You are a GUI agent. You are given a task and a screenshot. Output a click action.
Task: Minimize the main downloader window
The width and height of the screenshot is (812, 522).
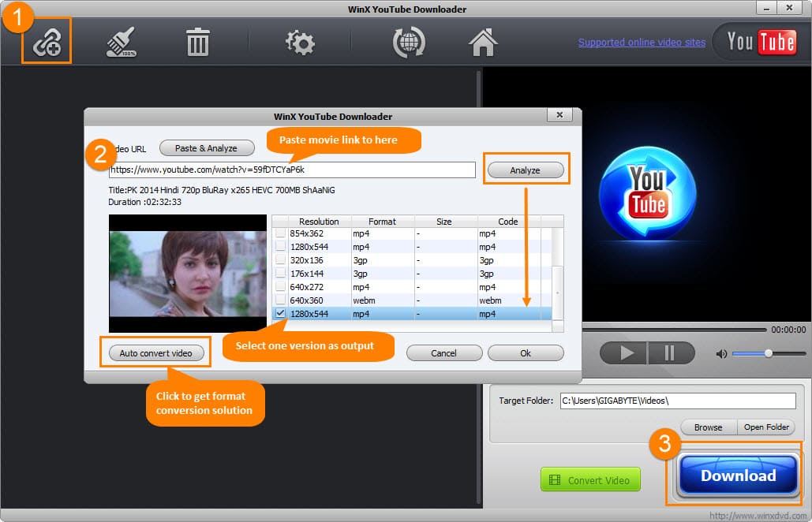(766, 8)
